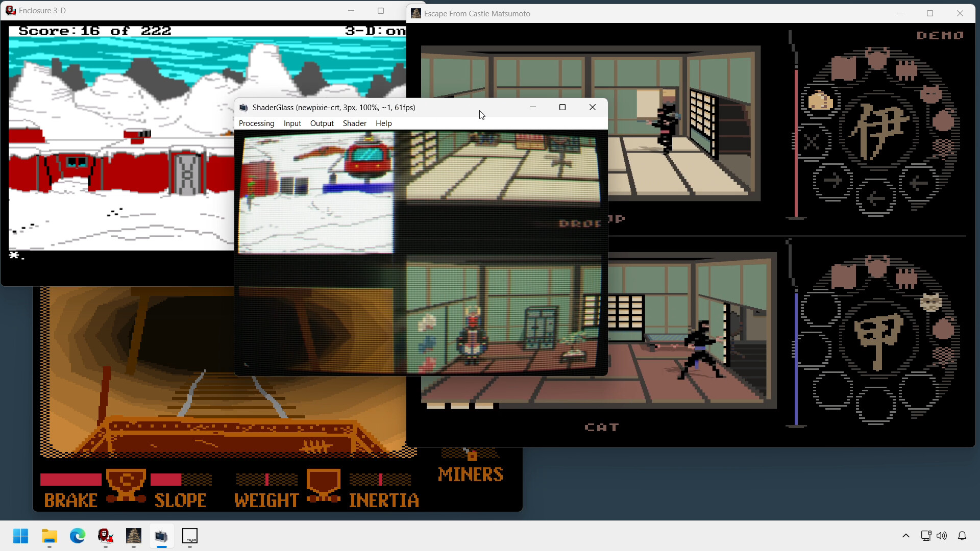The width and height of the screenshot is (980, 551).
Task: Click the ShaderGlass TV icon in taskbar
Action: [x=161, y=536]
